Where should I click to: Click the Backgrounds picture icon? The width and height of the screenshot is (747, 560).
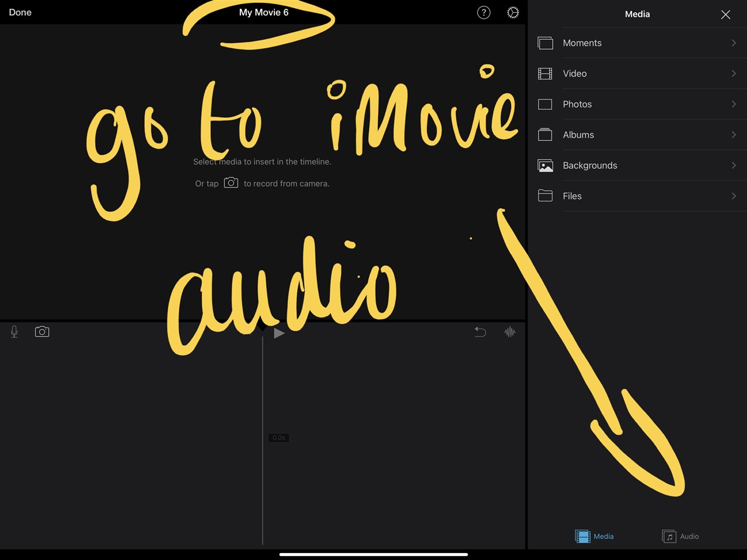pyautogui.click(x=545, y=166)
